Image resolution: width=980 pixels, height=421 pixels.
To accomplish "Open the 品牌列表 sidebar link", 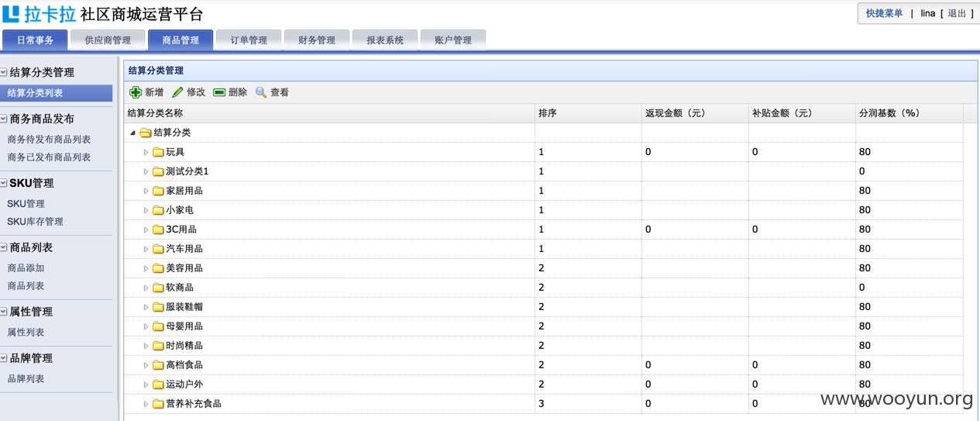I will 26,379.
